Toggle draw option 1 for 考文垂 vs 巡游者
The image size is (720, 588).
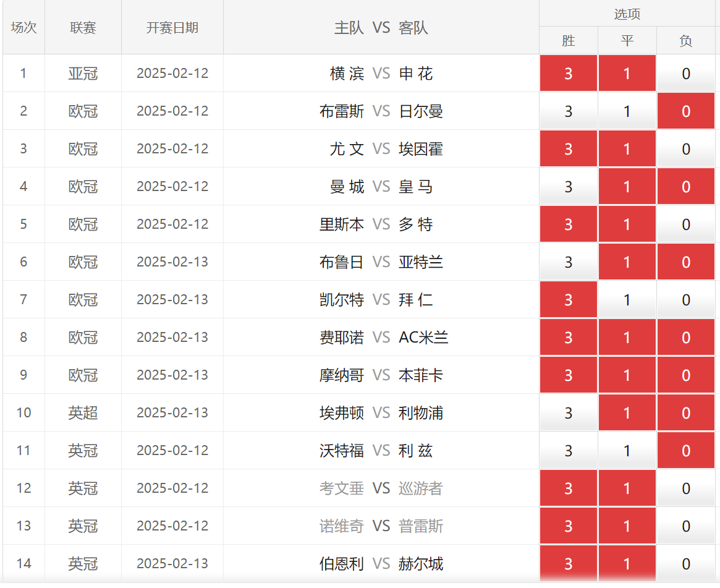627,487
